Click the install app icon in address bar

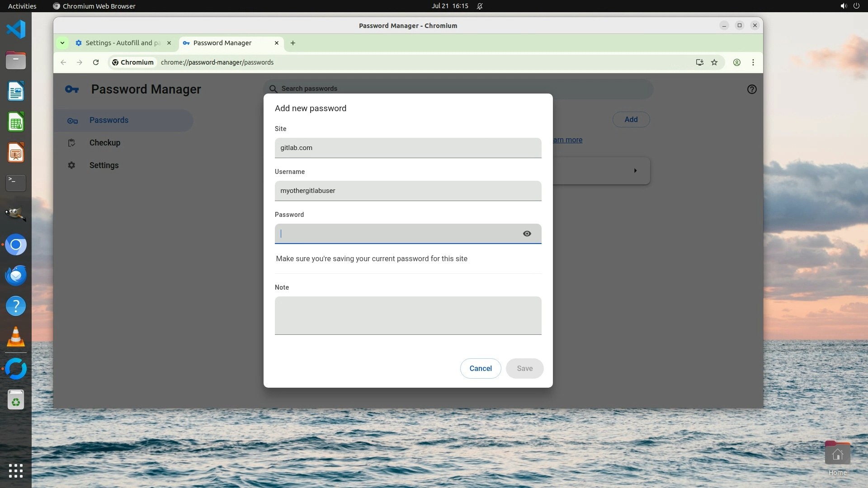pos(699,62)
